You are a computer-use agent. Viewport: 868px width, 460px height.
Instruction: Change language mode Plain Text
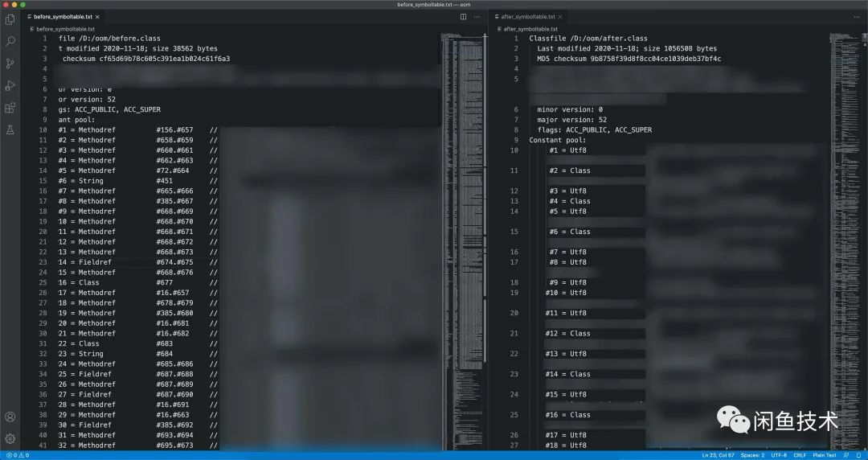tap(825, 455)
